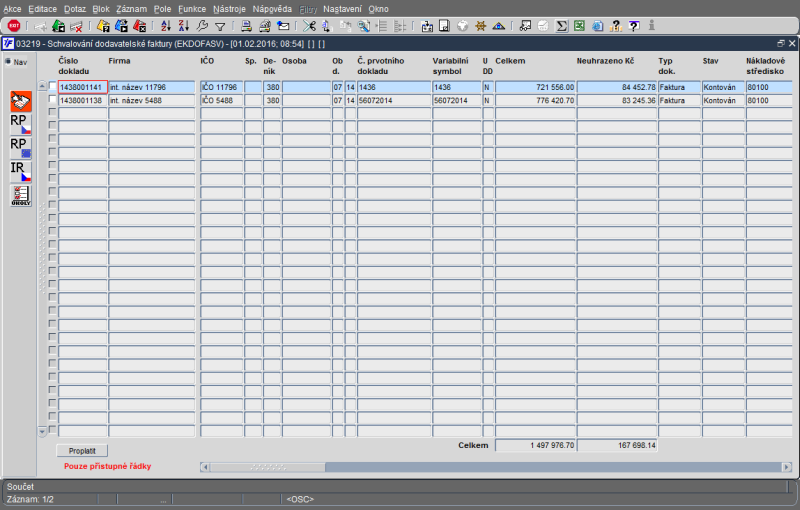The width and height of the screenshot is (800, 510).
Task: Click the delete record icon with red X
Action: click(77, 26)
